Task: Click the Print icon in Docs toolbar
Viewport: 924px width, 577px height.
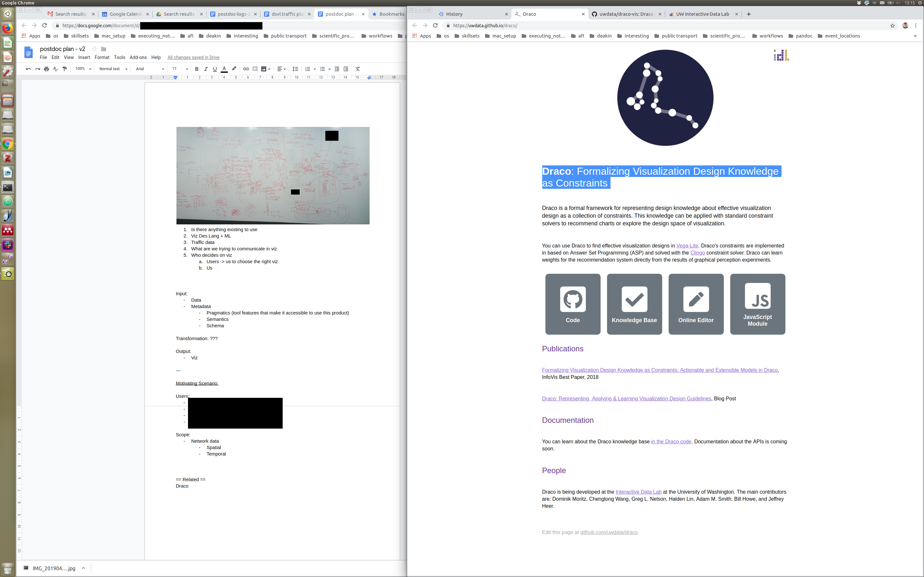Action: click(x=47, y=69)
